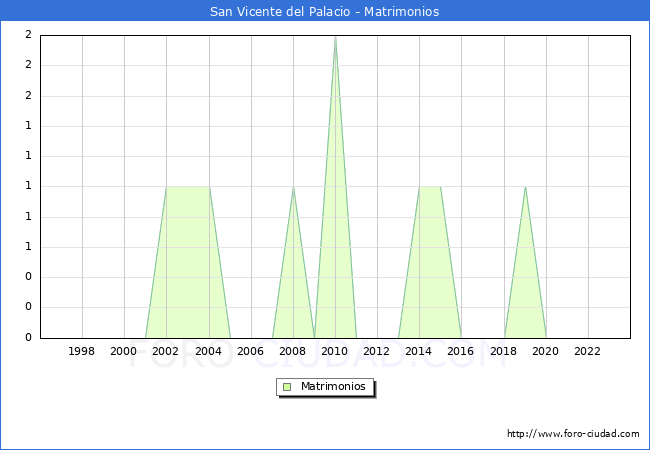Screen dimensions: 650x450
Task: Click the 2002 x-axis label
Action: coord(165,351)
